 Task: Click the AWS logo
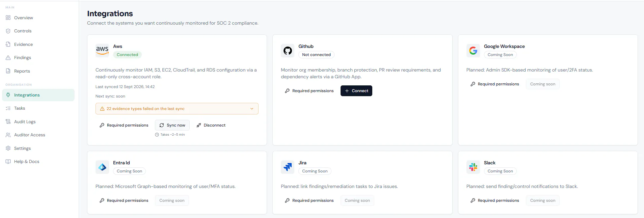pos(102,51)
